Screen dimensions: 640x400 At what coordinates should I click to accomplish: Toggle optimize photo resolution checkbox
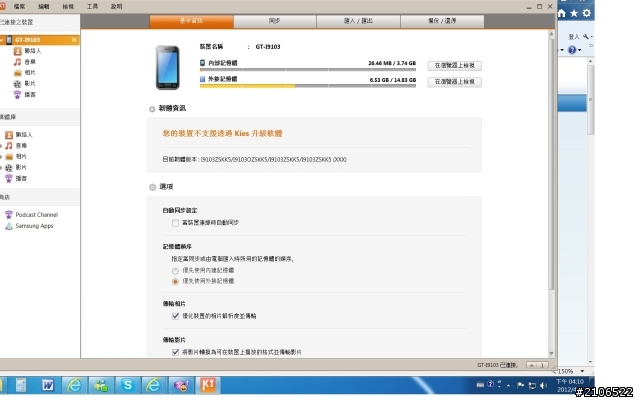tap(176, 316)
